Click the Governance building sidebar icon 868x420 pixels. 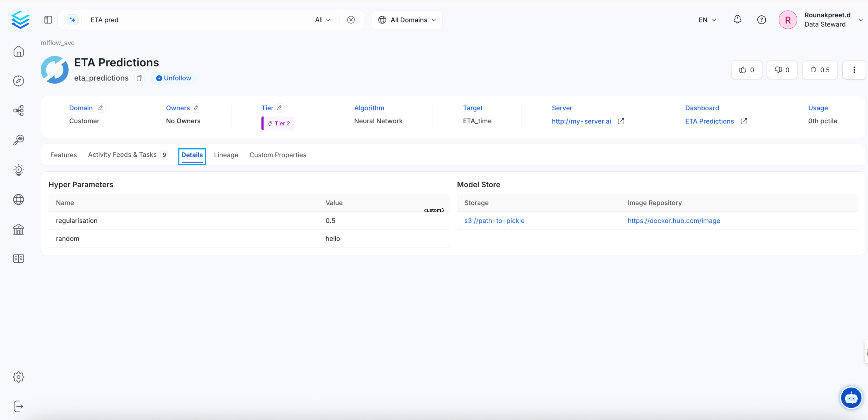(19, 229)
